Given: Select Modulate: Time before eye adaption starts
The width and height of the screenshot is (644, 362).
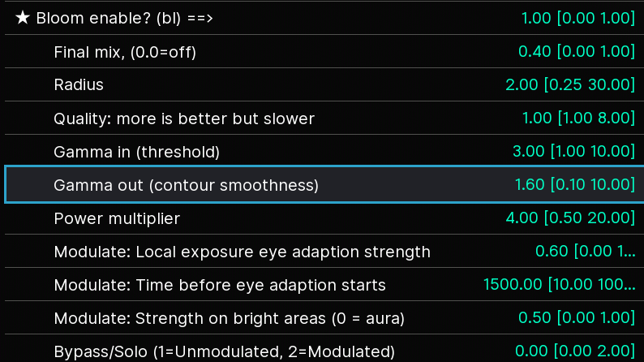Looking at the screenshot, I should (324, 284).
